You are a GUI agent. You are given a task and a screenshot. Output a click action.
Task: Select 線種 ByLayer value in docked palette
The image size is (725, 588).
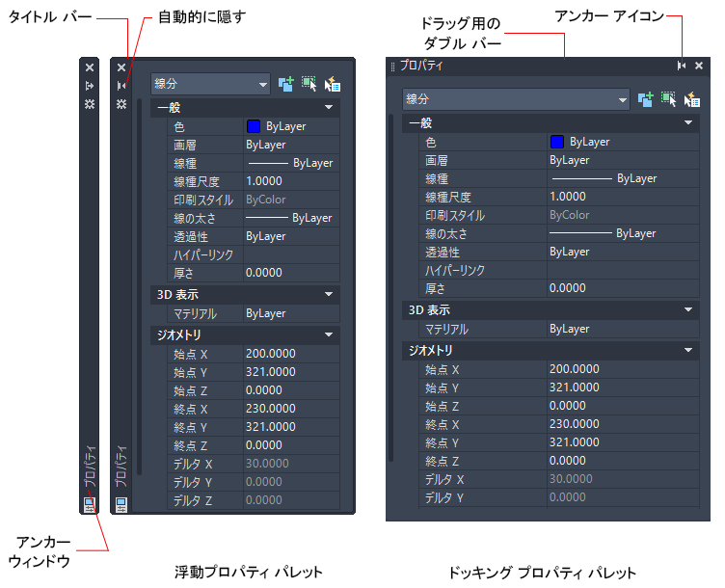pos(623,178)
